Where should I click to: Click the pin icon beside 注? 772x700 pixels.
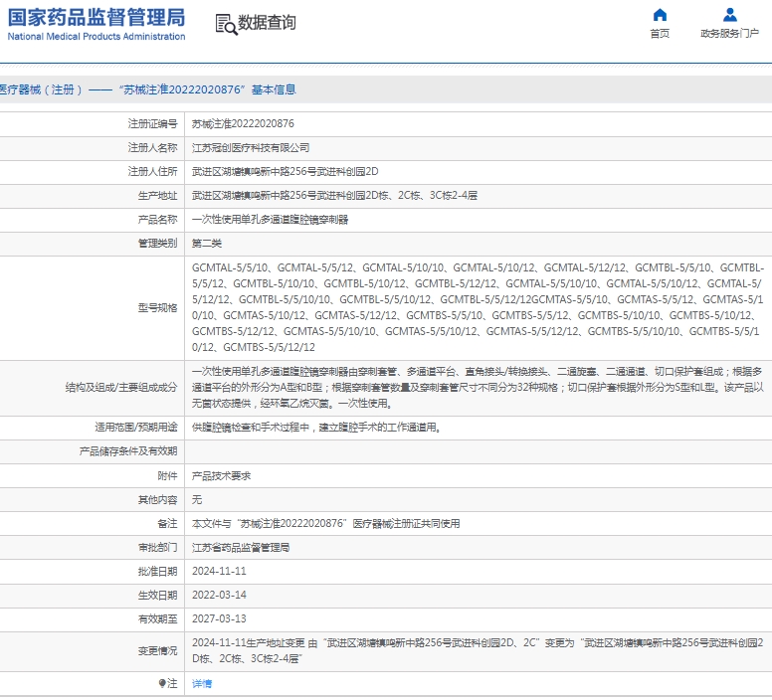click(x=162, y=683)
